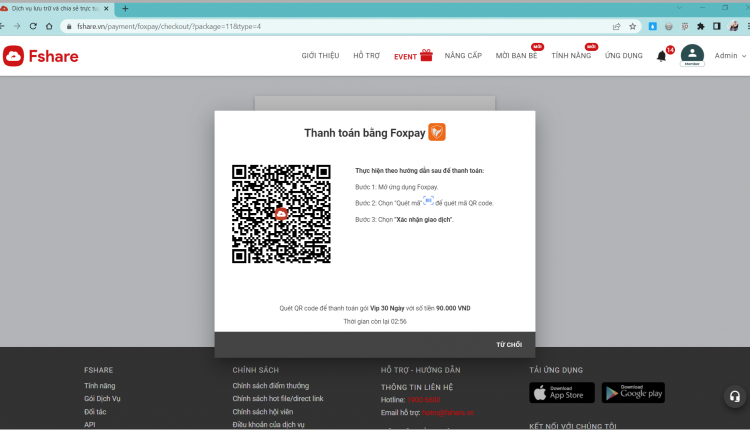This screenshot has width=750, height=430.
Task: Click the headset support chat icon
Action: click(x=735, y=396)
